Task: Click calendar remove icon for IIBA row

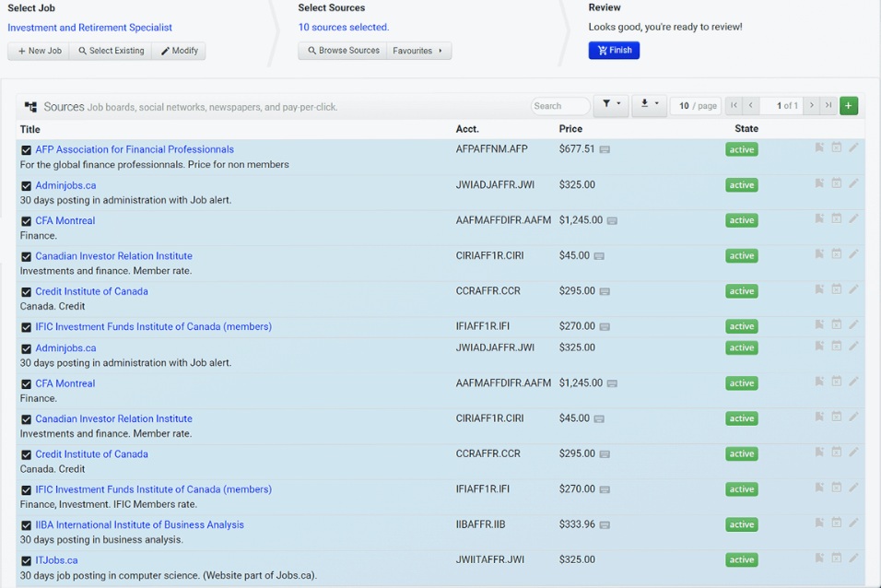Action: click(x=837, y=523)
